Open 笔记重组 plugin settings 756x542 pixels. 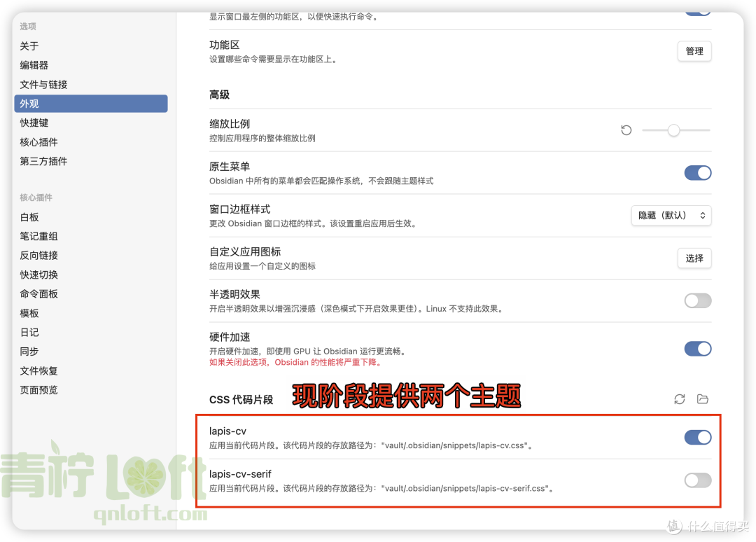[91, 236]
